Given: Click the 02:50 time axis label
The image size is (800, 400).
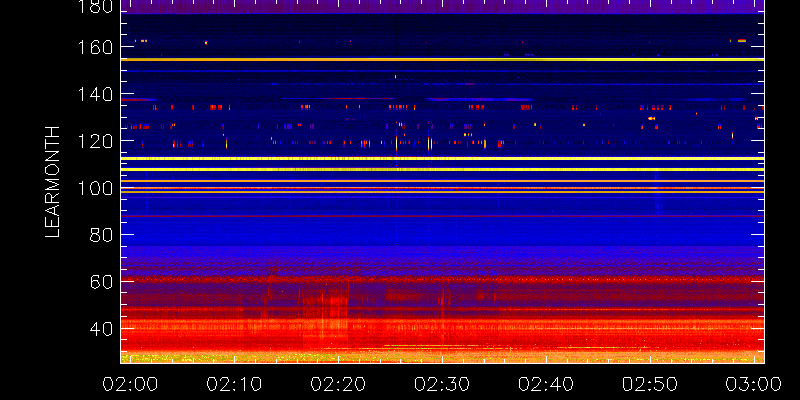Looking at the screenshot, I should click(650, 384).
